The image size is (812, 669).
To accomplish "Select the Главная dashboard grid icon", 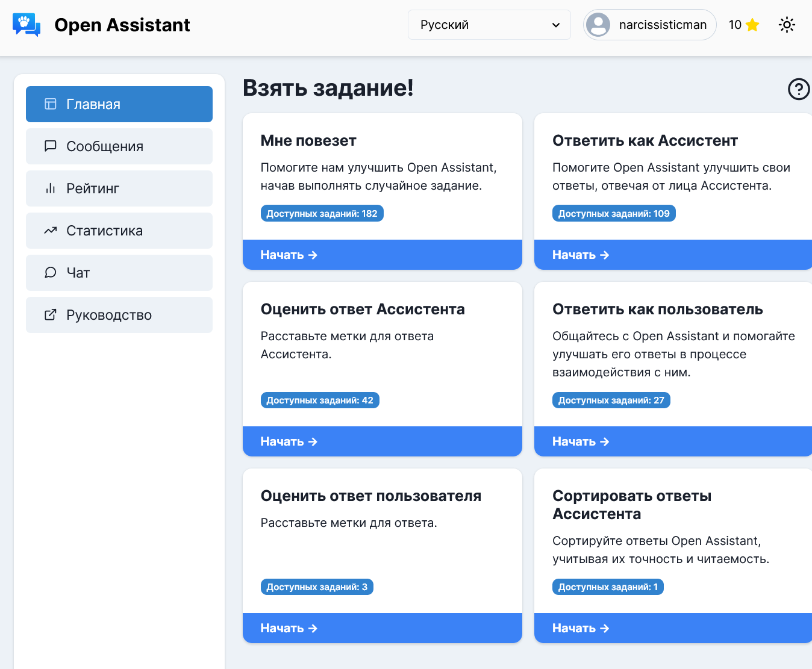I will pyautogui.click(x=49, y=104).
